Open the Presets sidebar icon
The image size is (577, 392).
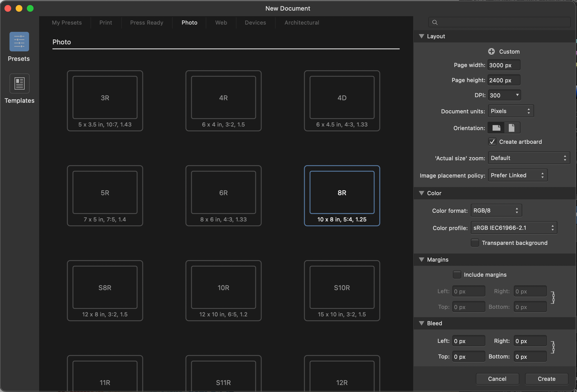tap(19, 42)
